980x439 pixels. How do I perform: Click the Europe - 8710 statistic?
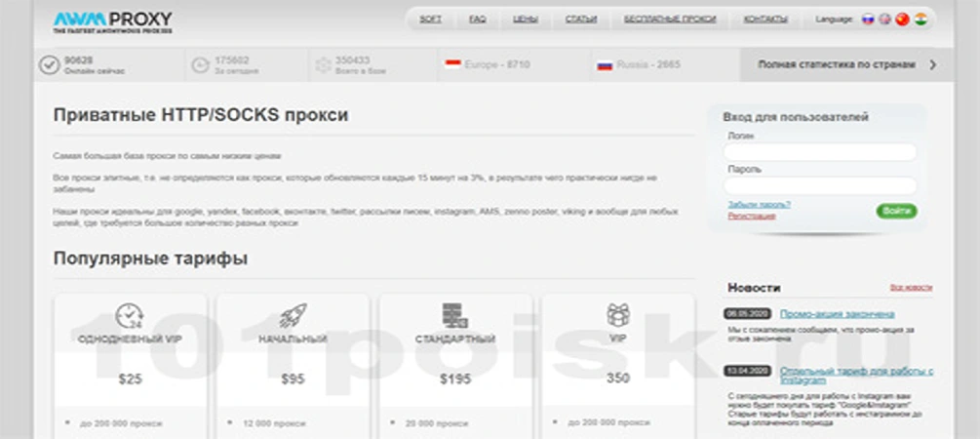click(497, 64)
